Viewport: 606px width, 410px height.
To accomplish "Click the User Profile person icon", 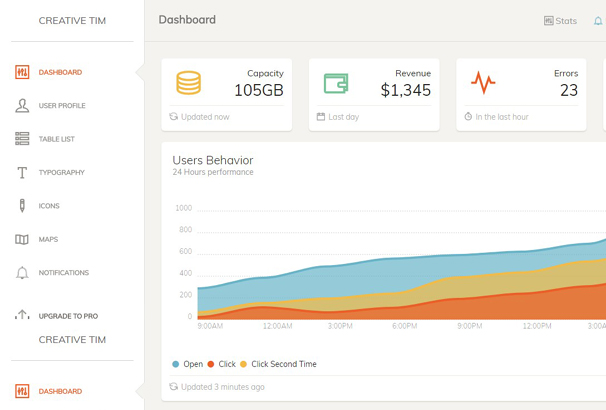I will [22, 105].
